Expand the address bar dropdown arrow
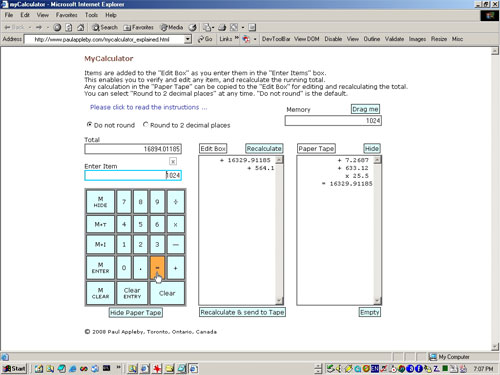 point(188,39)
